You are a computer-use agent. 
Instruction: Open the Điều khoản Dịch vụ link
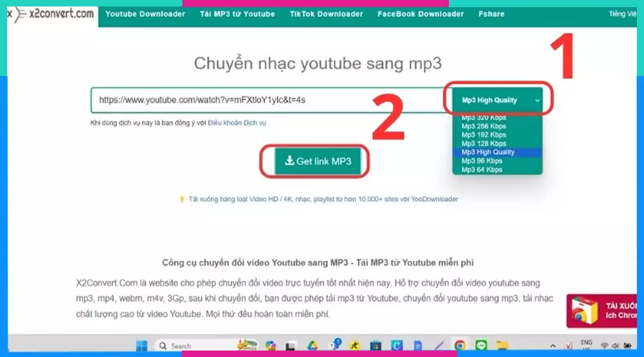[x=236, y=123]
